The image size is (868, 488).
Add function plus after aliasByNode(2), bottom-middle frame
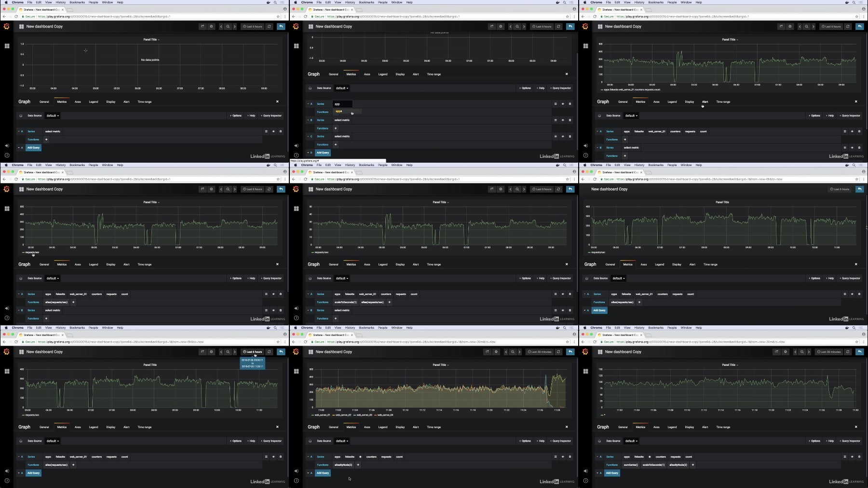(x=358, y=465)
